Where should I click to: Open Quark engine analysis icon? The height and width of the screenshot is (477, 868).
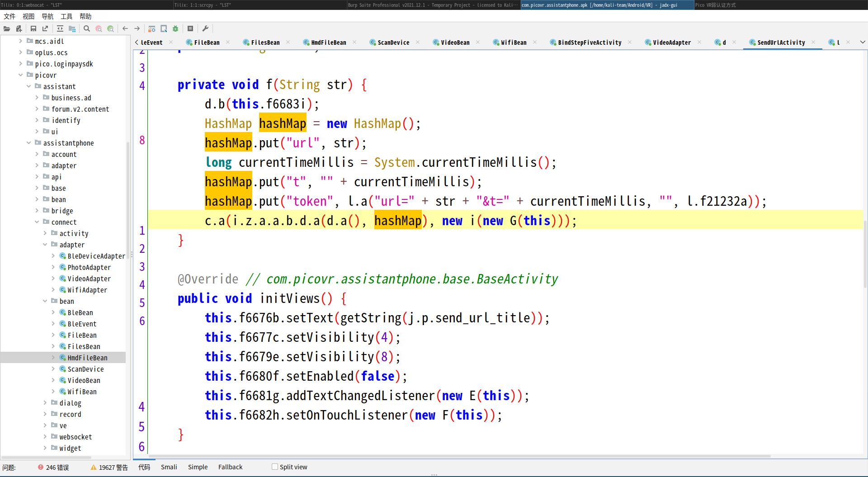point(164,28)
